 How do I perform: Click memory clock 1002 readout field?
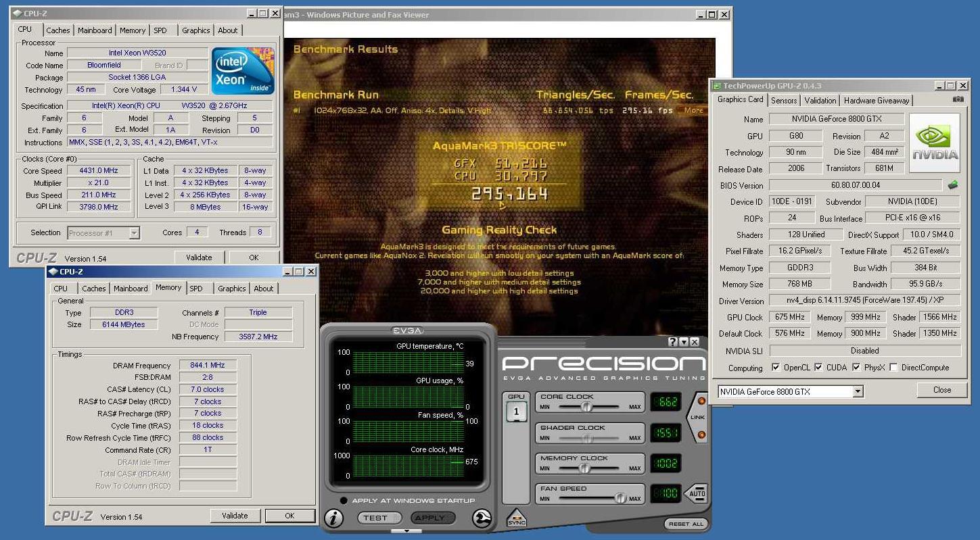665,463
